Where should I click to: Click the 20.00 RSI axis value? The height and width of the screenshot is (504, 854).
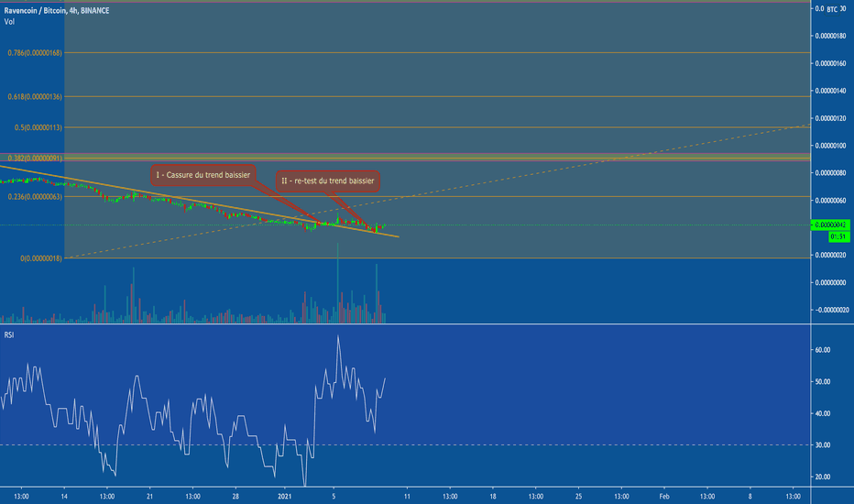click(x=823, y=477)
